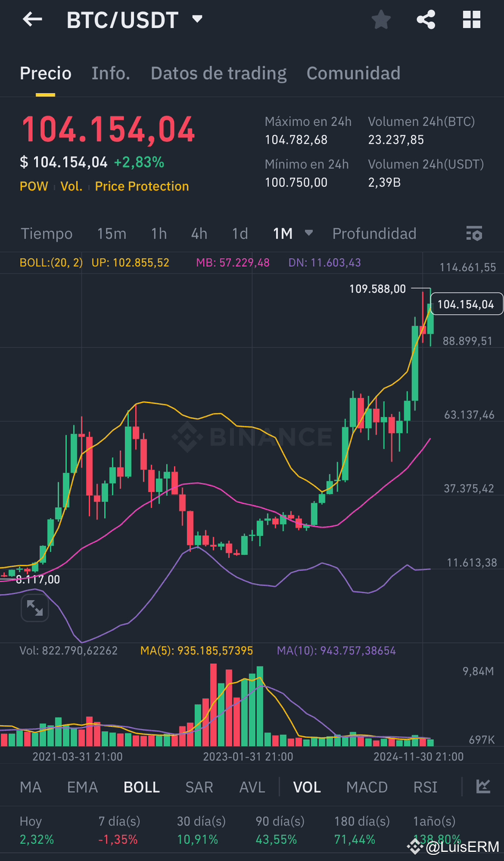The height and width of the screenshot is (861, 504).
Task: Expand chart to fullscreen with arrows icon
Action: pos(35,608)
